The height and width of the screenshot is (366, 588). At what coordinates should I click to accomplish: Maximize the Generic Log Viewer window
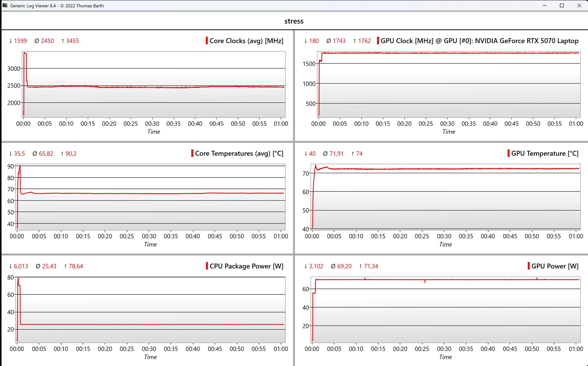click(562, 6)
